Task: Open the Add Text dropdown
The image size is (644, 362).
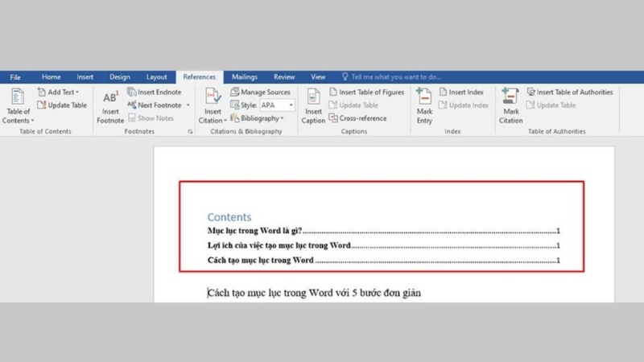Action: [59, 93]
